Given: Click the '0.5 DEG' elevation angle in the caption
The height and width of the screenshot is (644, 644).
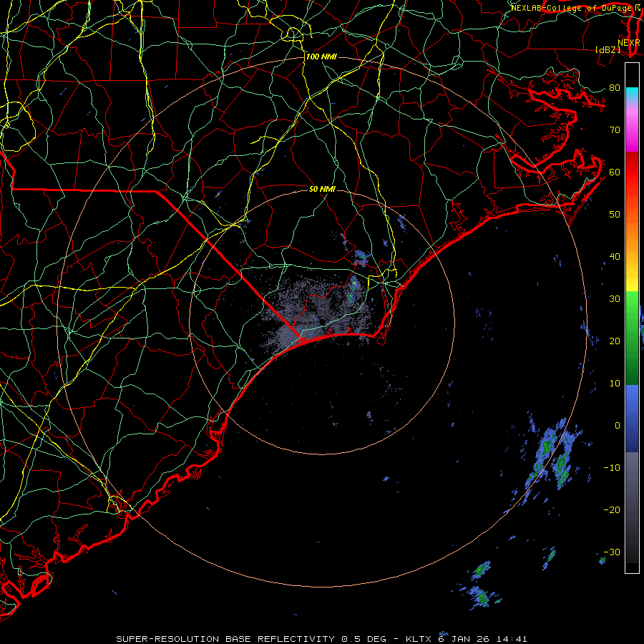Looking at the screenshot, I should click(x=364, y=639).
